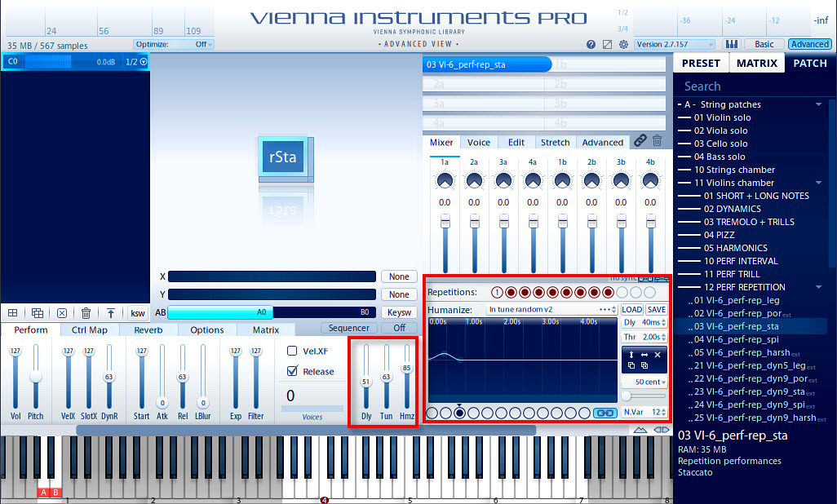The image size is (837, 504).
Task: Toggle the blue chain link button in Humanize
Action: coord(604,413)
